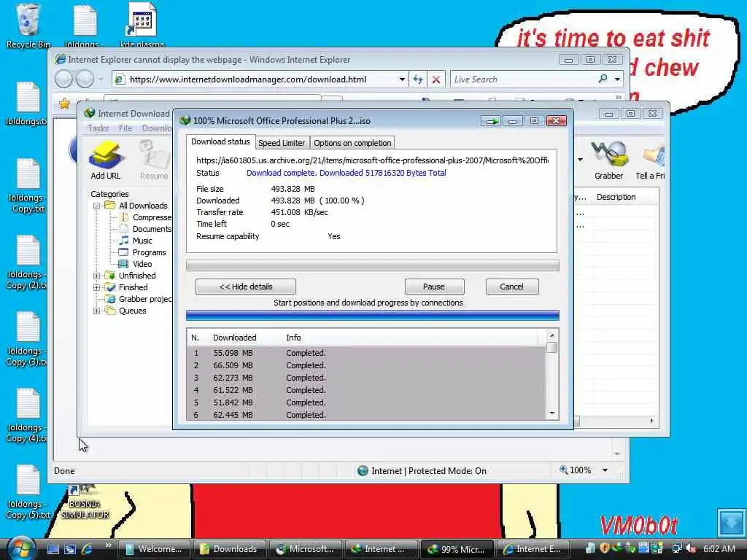Open the recent pages dropdown next to Forward
Screen dimensions: 747x560
(101, 79)
